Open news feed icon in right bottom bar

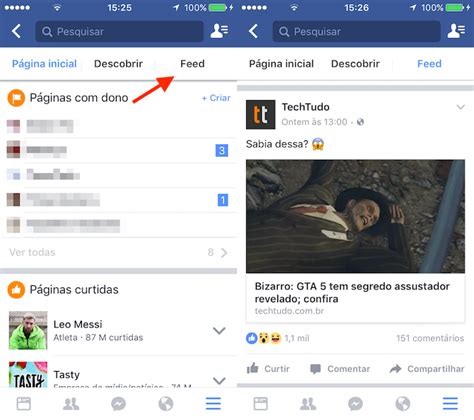[x=260, y=404]
